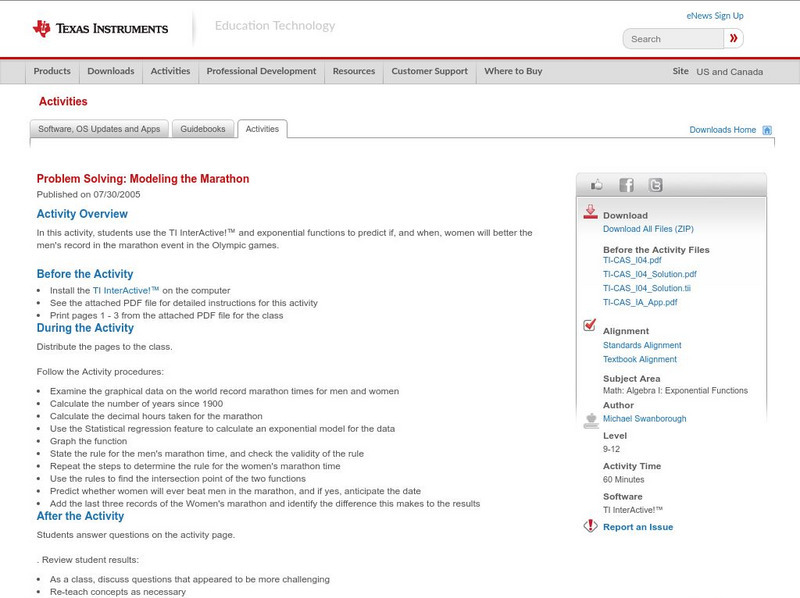Click the Report an Issue link
This screenshot has height=598, width=800.
pyautogui.click(x=638, y=527)
